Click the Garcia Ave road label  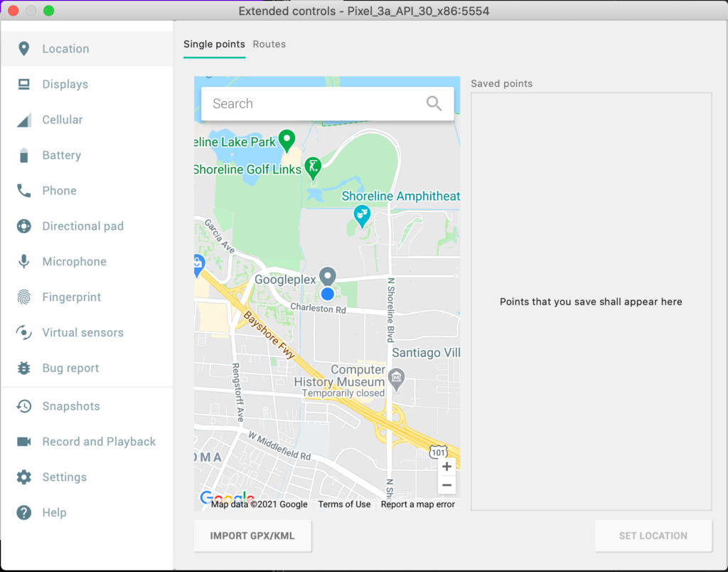[x=219, y=236]
